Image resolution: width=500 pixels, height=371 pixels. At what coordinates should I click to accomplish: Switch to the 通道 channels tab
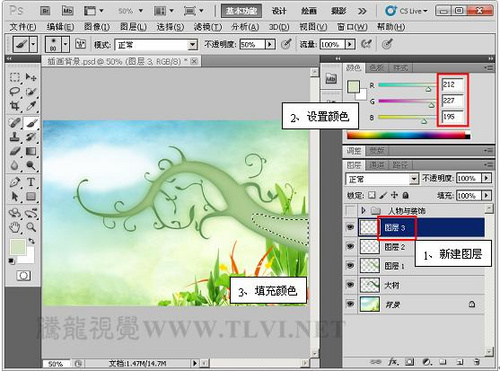click(376, 165)
